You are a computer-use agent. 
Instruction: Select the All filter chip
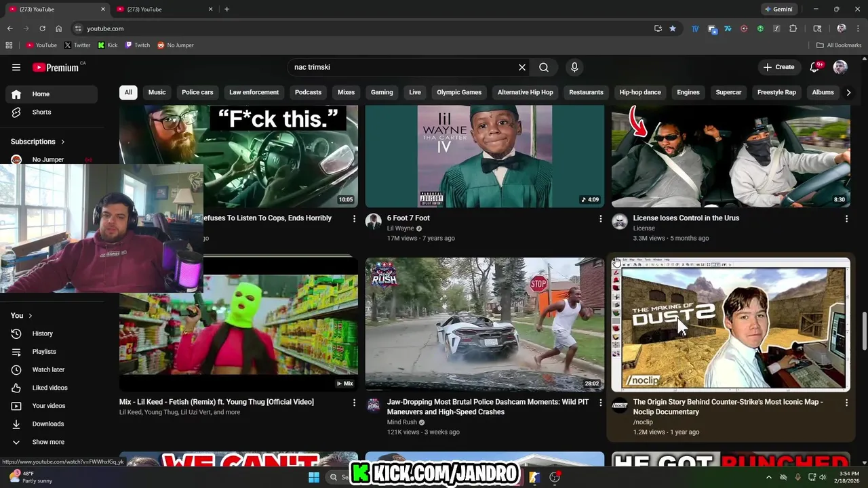(128, 92)
